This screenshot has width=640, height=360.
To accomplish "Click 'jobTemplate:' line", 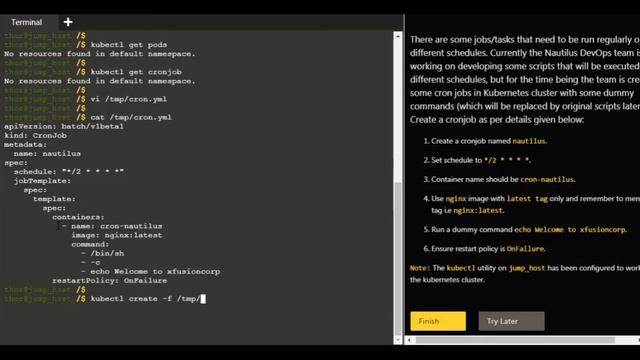I will [42, 181].
